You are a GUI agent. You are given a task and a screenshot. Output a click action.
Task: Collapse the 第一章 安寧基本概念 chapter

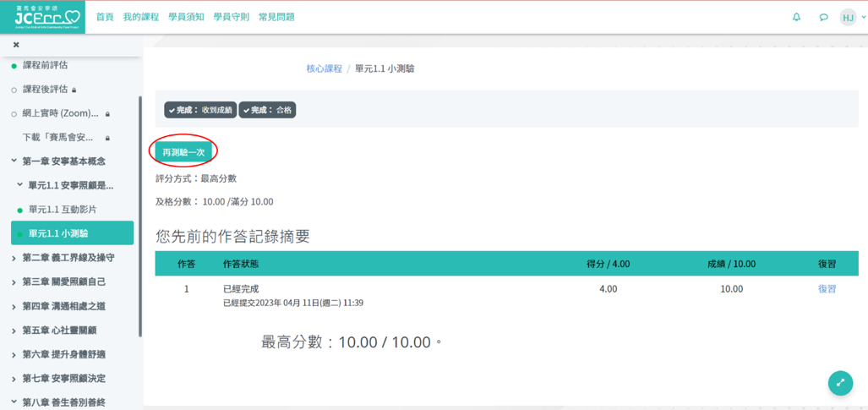pos(14,161)
